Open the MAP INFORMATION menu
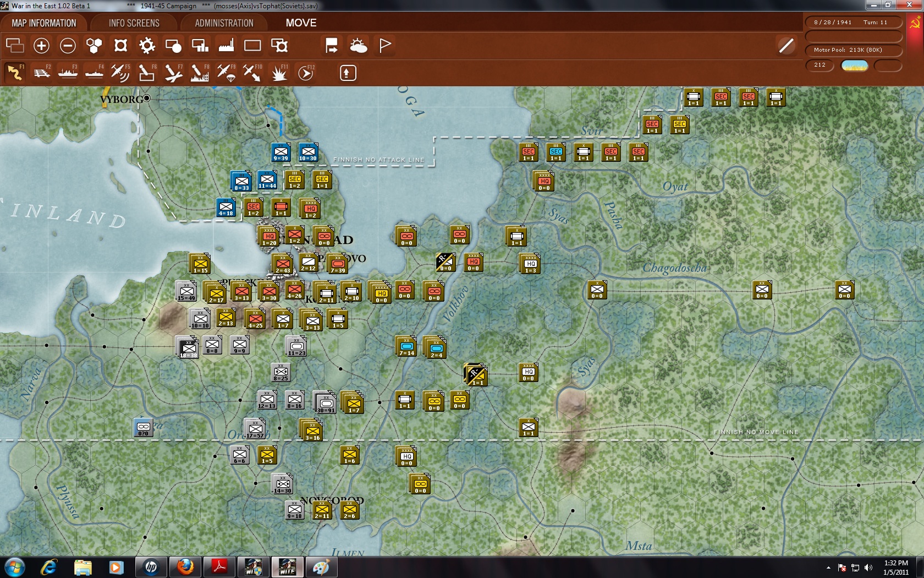Viewport: 924px width, 578px height. (44, 23)
